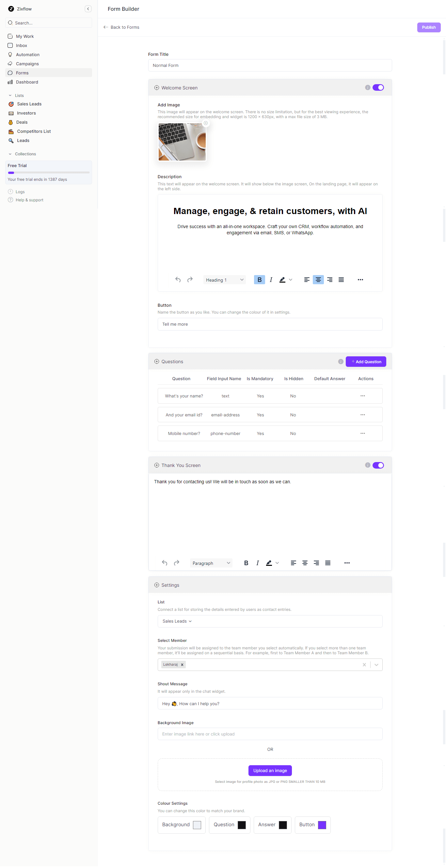Toggle bold in the Description editor
Screen dimensions: 446x868
click(259, 280)
